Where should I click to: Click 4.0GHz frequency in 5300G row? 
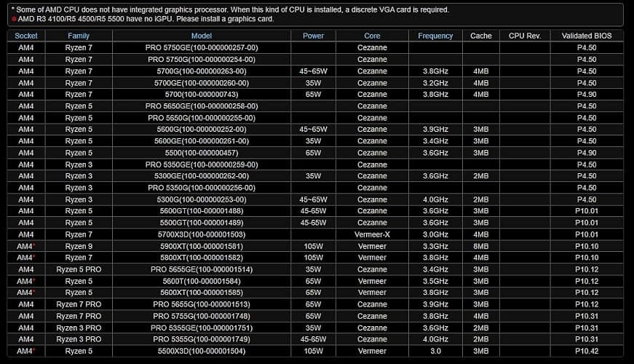click(x=435, y=199)
